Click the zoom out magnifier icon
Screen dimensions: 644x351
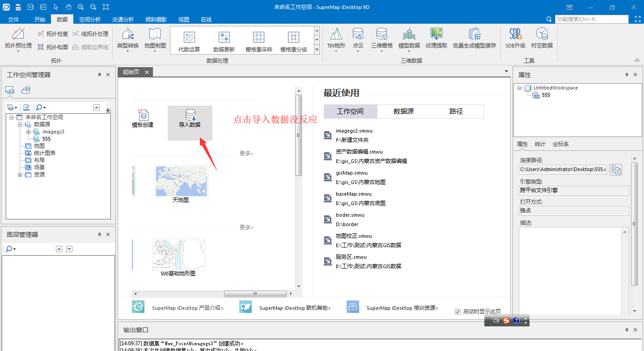(93, 7)
